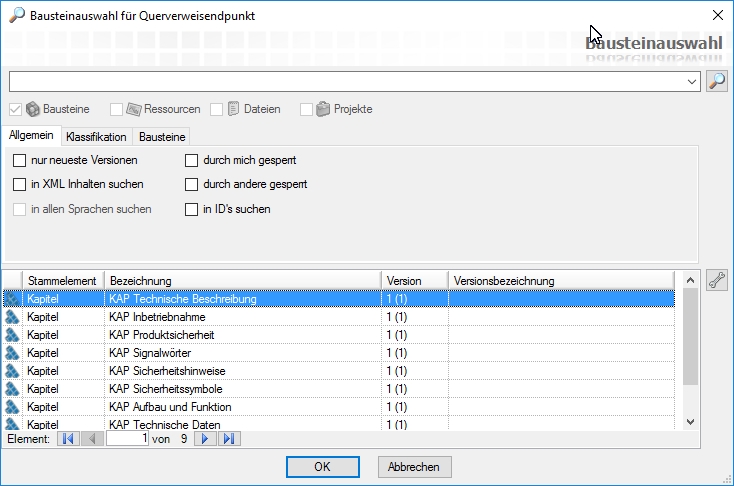Select row KAP Sicherheitssymbole
734x486 pixels.
[x=339, y=389]
